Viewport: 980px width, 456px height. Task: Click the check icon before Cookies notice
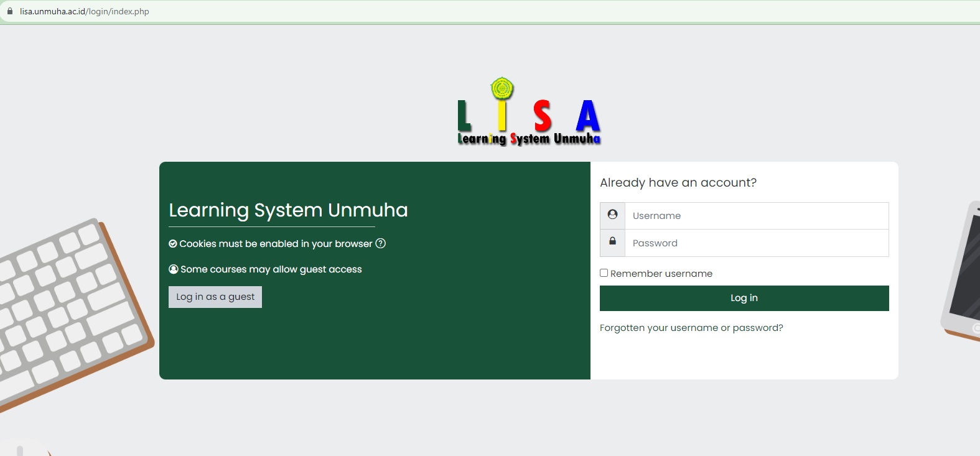pyautogui.click(x=173, y=244)
